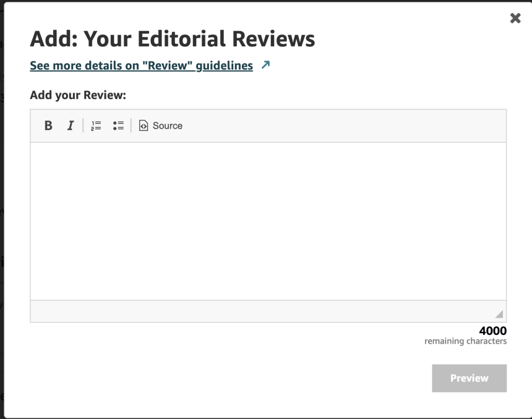532x419 pixels.
Task: Click the "Add: Your Editorial Reviews" heading
Action: point(172,39)
